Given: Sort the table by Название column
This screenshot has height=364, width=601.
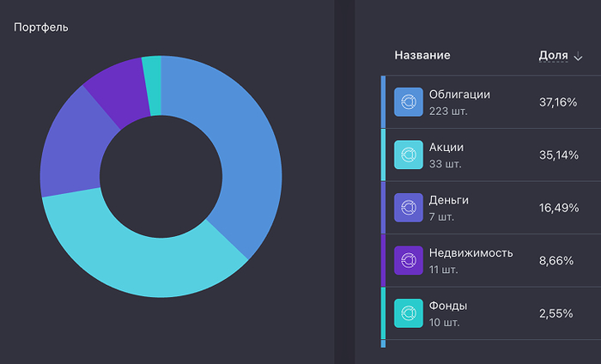Looking at the screenshot, I should 422,56.
